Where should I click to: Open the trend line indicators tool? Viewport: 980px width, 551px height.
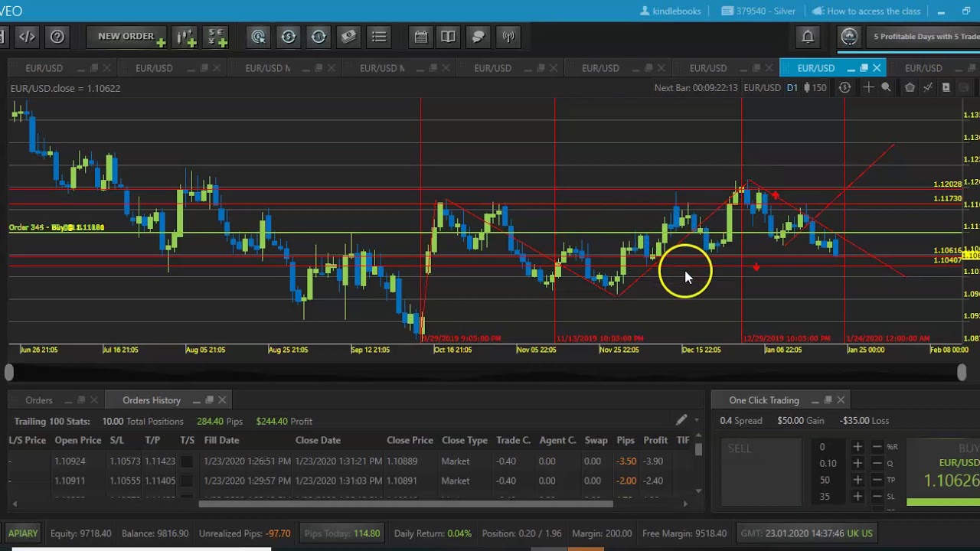[927, 88]
